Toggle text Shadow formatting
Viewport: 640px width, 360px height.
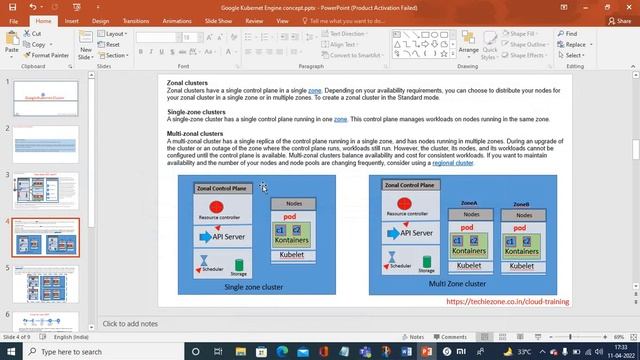pos(172,52)
